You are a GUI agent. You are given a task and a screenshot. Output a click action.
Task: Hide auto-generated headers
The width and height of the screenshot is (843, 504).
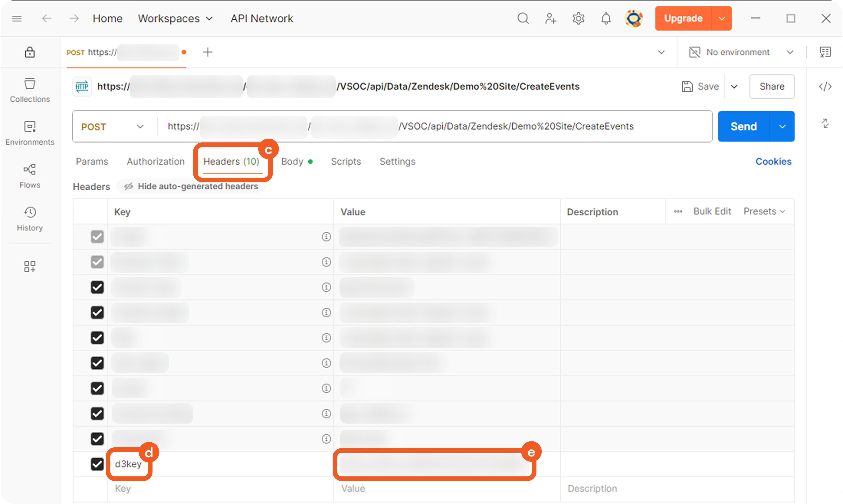click(x=191, y=187)
